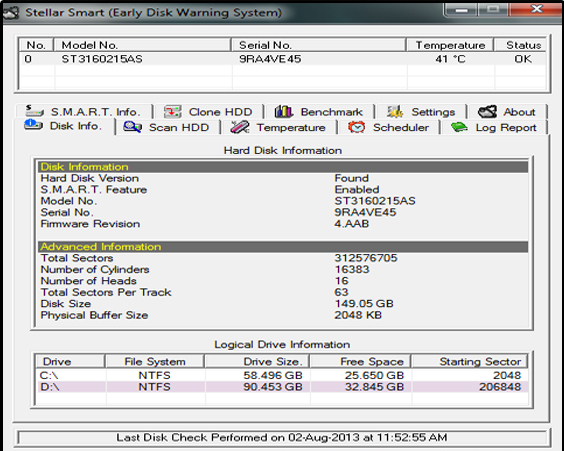Click the S.M.A.R.T. Info tab icon
Screen dimensions: 564x451
pyautogui.click(x=35, y=111)
